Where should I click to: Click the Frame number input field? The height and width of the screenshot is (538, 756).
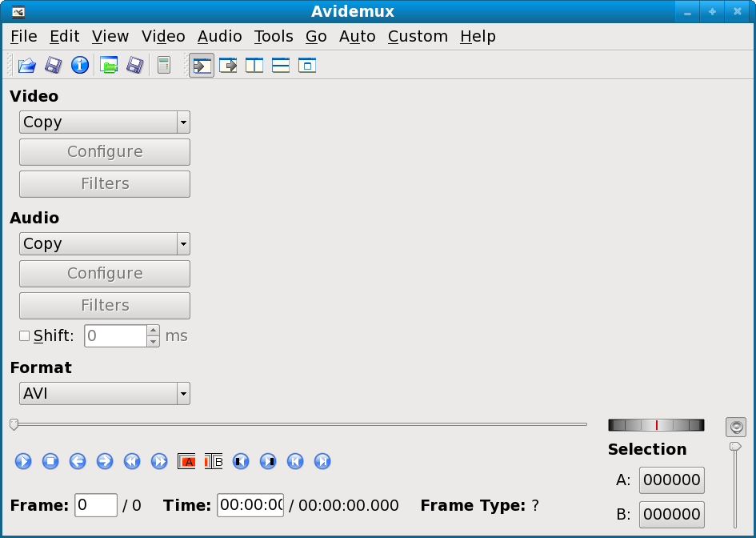click(x=96, y=505)
